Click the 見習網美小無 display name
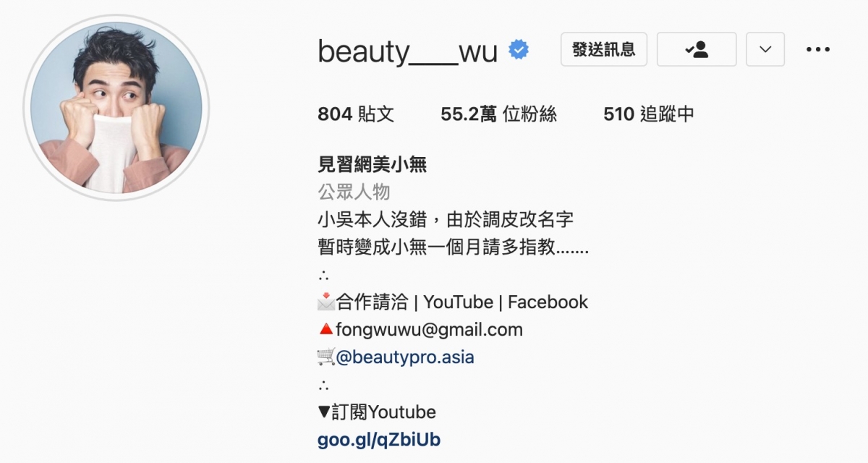This screenshot has height=463, width=868. [373, 165]
